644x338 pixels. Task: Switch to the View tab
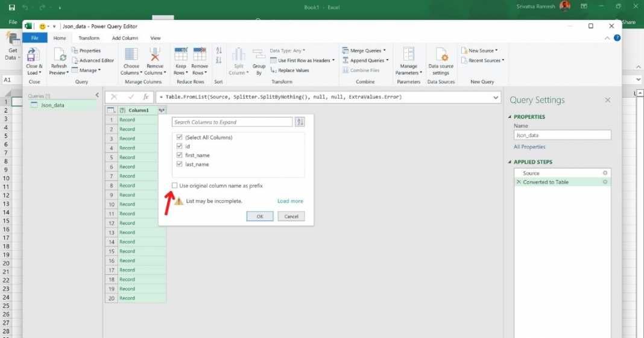[155, 38]
